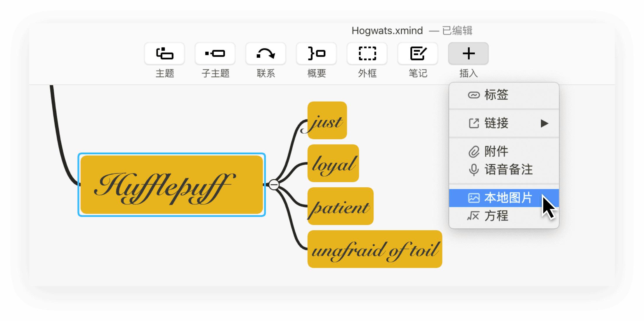
Task: Select "unafraid of toil" subtopic
Action: tap(375, 249)
